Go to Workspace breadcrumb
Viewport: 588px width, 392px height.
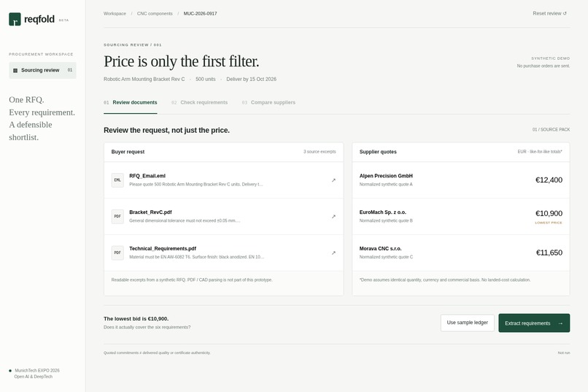[x=115, y=13]
